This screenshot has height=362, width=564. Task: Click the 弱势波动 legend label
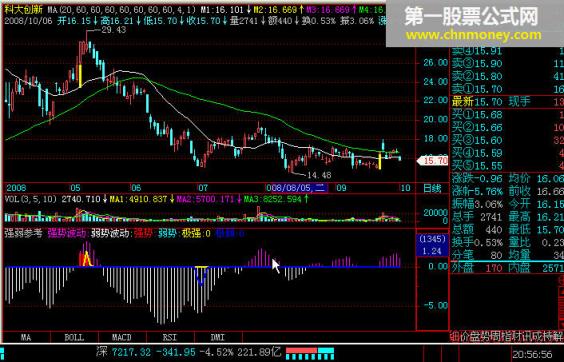pyautogui.click(x=110, y=234)
